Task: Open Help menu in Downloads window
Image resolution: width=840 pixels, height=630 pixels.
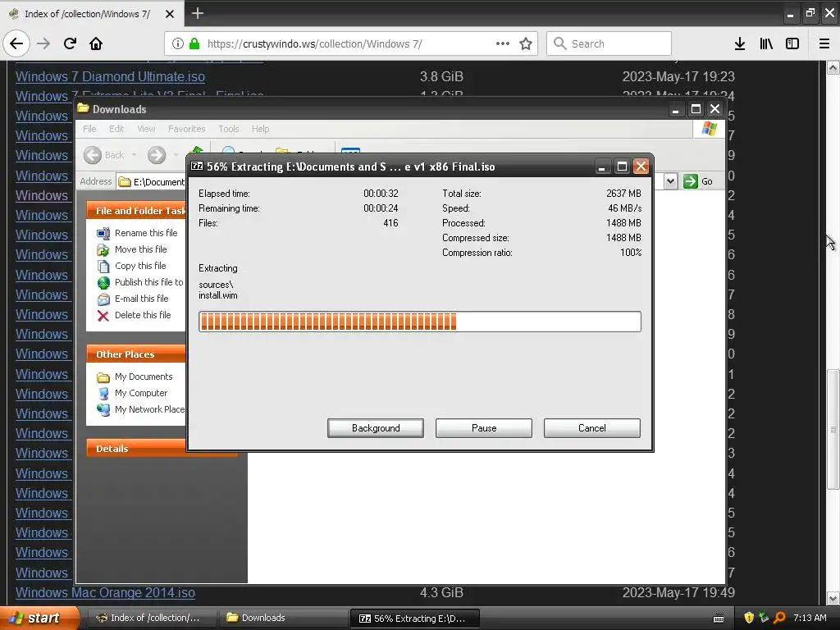Action: pyautogui.click(x=260, y=129)
